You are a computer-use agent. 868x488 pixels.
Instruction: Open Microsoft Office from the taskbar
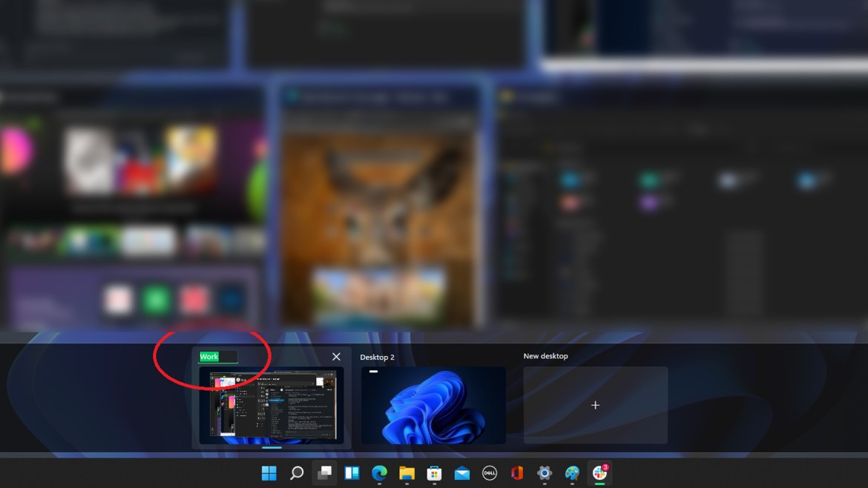516,472
